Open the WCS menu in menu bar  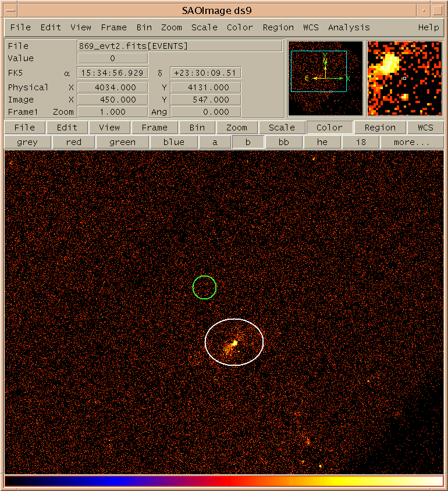coord(311,27)
